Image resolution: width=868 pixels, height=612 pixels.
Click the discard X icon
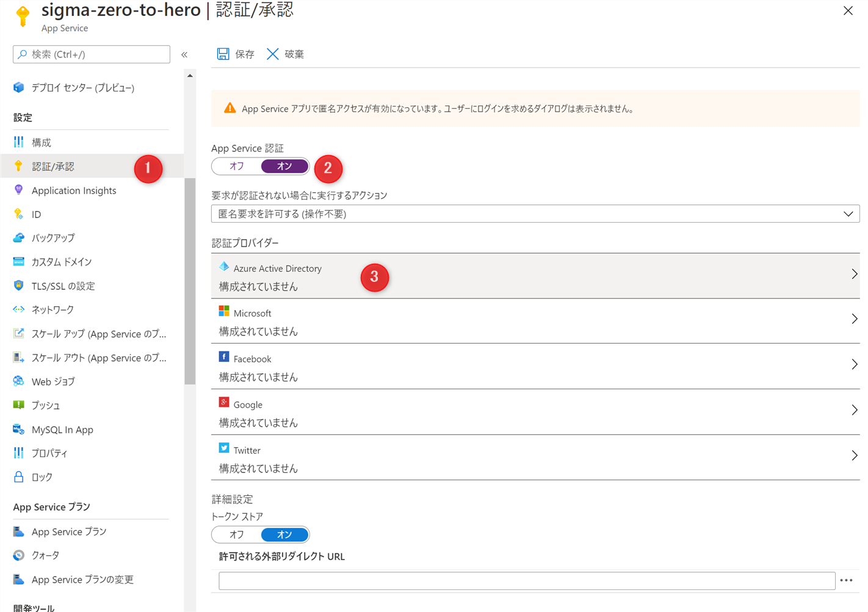tap(273, 54)
